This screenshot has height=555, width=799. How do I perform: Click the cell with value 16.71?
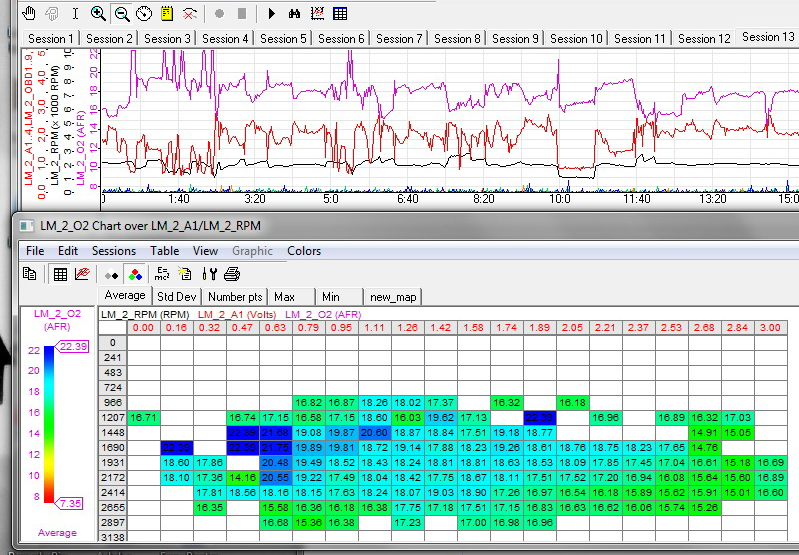tap(144, 417)
